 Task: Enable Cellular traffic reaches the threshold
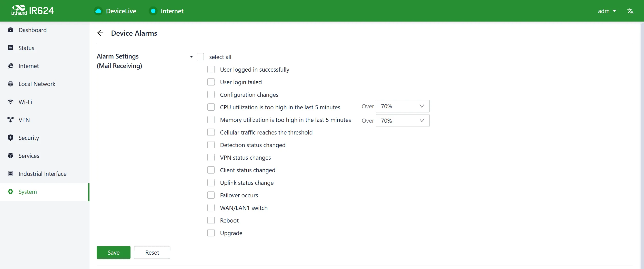[211, 132]
